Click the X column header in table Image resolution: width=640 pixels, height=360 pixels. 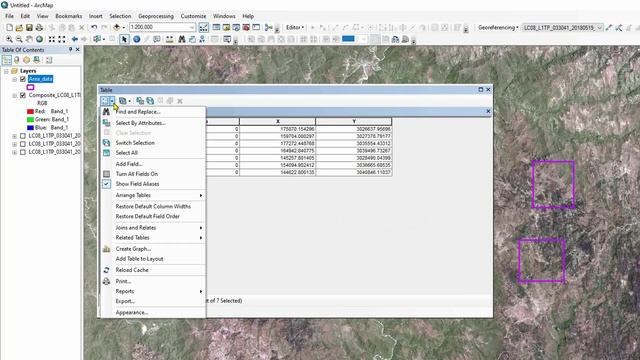[278, 122]
